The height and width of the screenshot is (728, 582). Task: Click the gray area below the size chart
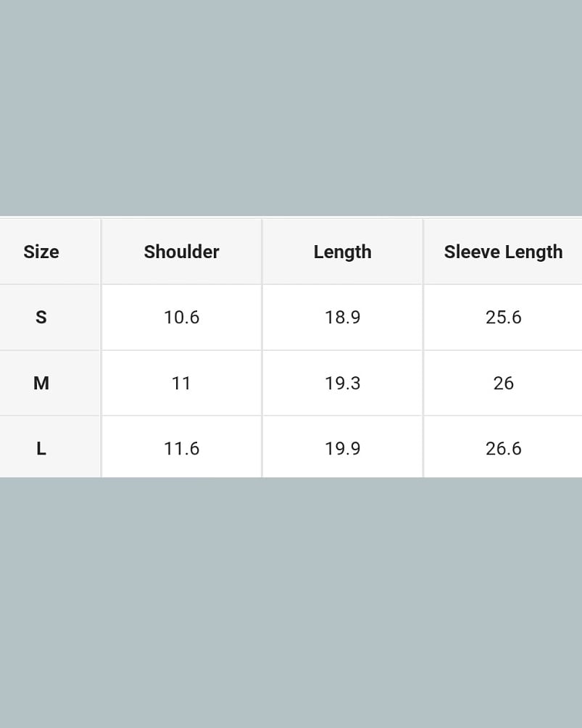point(291,602)
